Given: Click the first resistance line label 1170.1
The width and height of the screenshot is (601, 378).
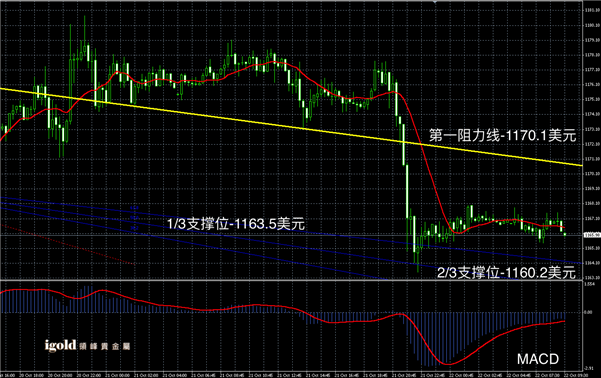Looking at the screenshot, I should pyautogui.click(x=502, y=136).
